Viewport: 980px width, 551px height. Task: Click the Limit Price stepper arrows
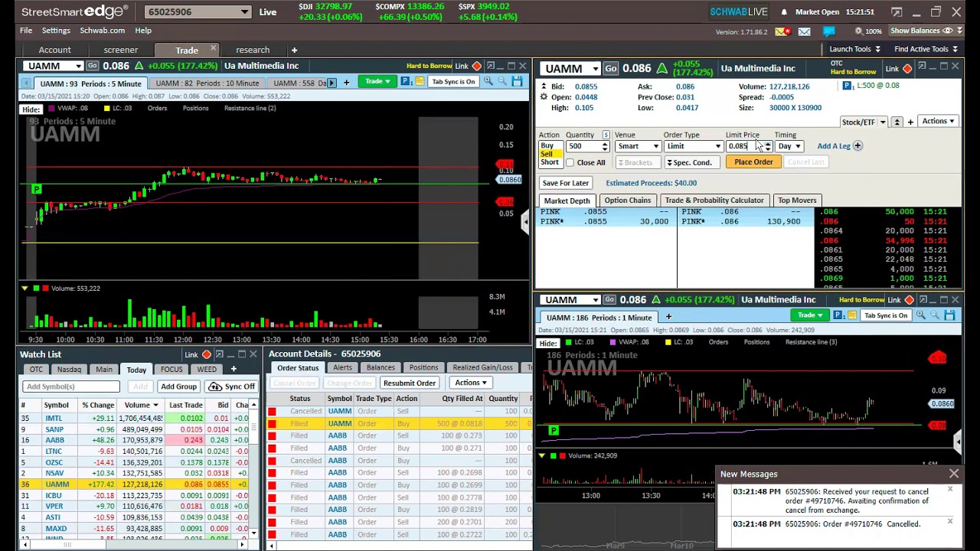click(x=767, y=146)
